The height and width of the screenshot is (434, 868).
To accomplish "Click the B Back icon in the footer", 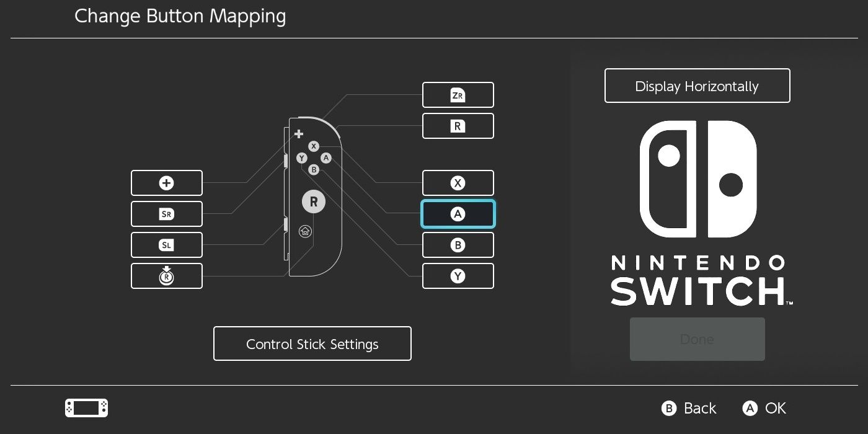I will [x=668, y=408].
